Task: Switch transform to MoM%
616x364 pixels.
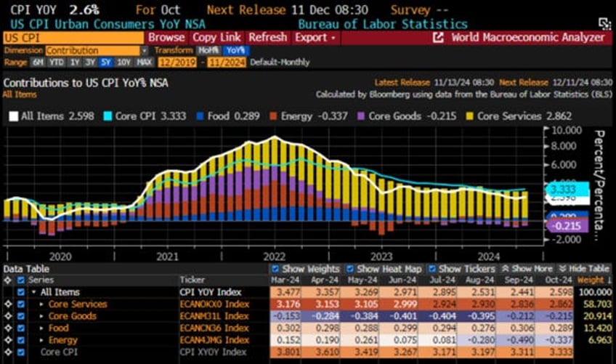Action: [x=208, y=50]
